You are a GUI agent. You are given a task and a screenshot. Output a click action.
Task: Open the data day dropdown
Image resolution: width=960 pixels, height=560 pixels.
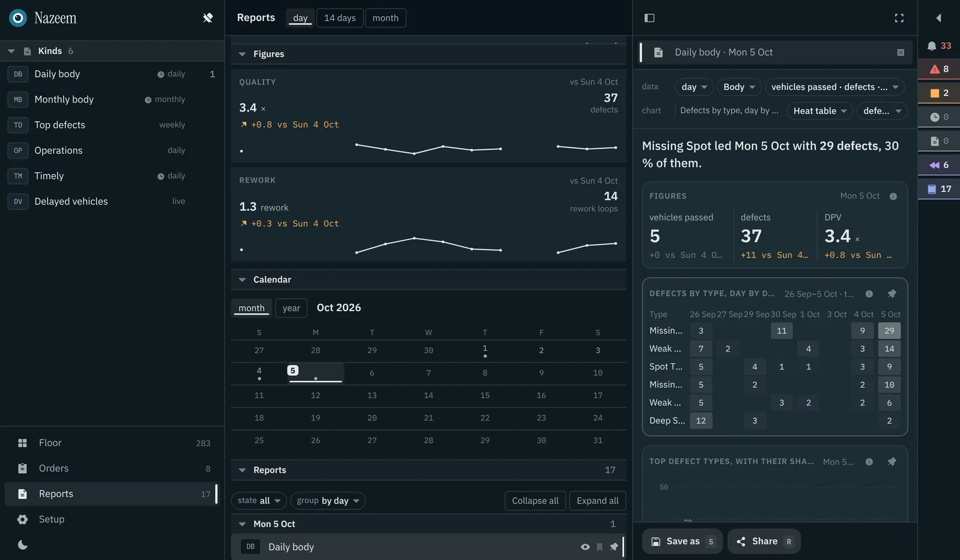pos(694,87)
